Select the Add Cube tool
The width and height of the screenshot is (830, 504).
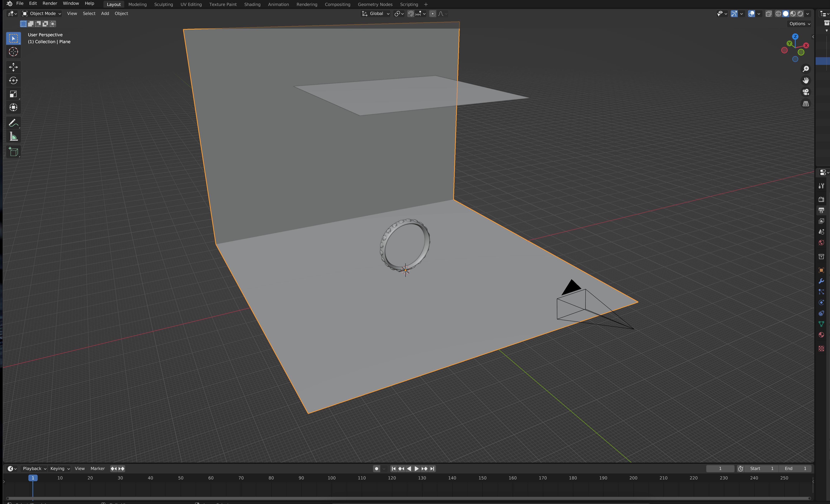(13, 152)
